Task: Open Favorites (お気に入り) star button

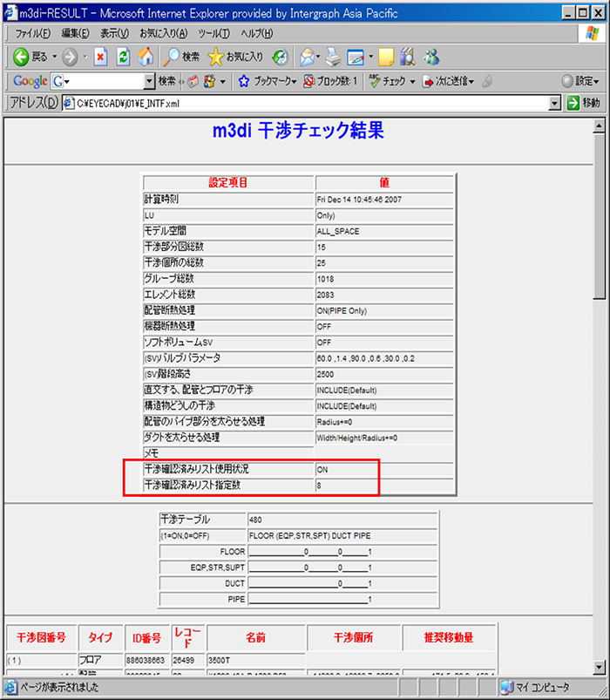Action: 235,57
